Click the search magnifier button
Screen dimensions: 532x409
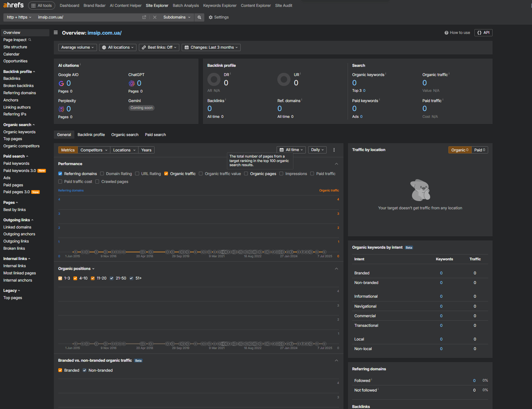coord(199,17)
